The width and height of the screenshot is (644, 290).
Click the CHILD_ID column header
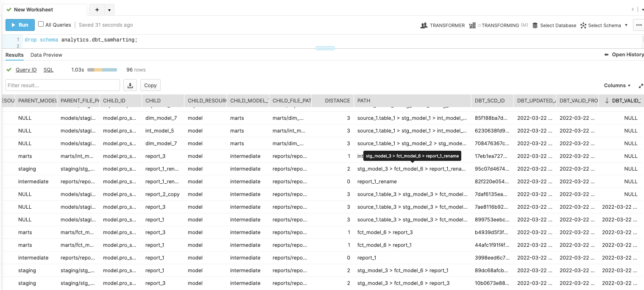(120, 100)
